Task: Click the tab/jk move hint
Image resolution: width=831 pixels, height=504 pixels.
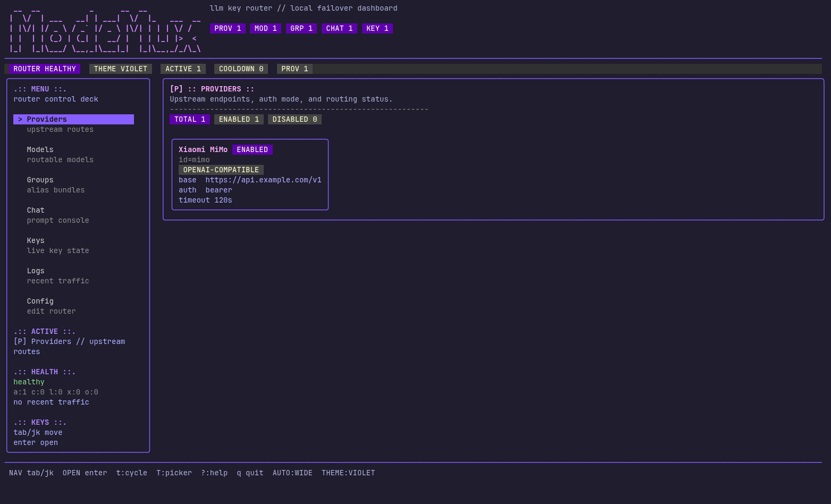Action: [38, 432]
